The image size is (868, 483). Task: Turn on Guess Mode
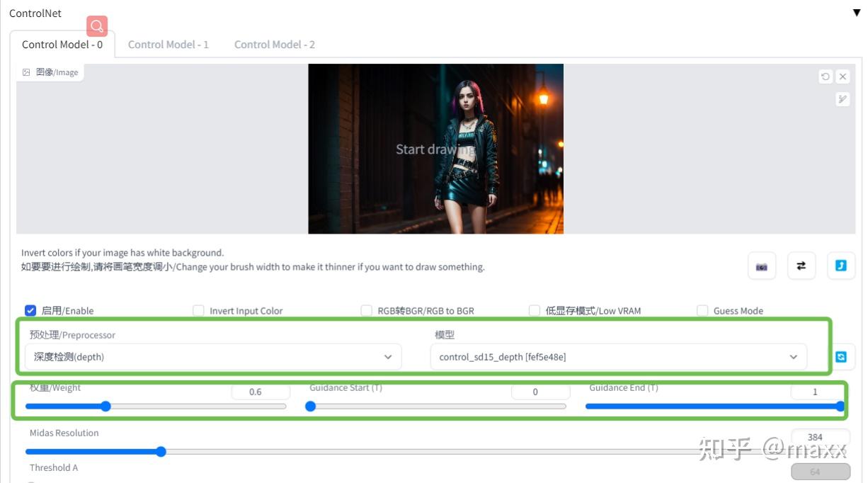click(x=702, y=310)
